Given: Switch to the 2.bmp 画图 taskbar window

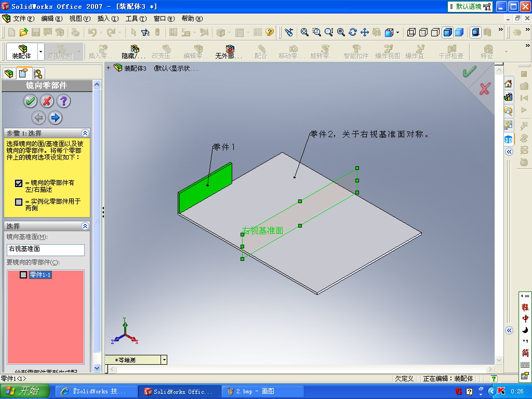Looking at the screenshot, I should pyautogui.click(x=262, y=392).
